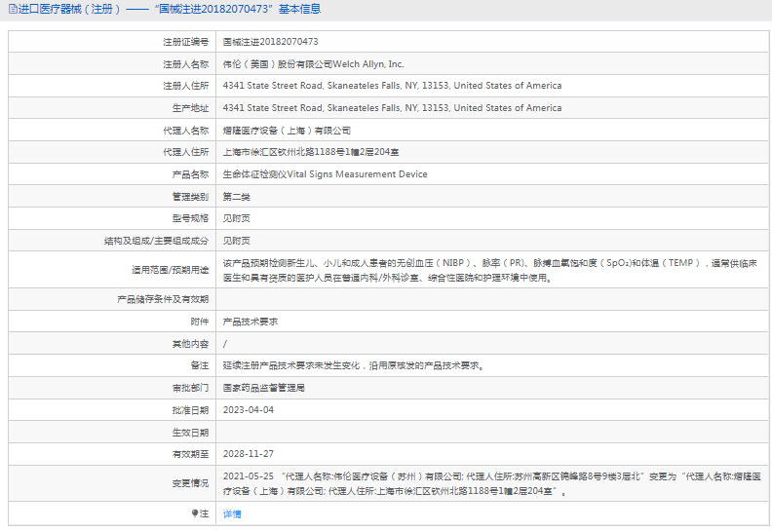772x532 pixels.
Task: Click the 管理类别 value 第二类
Action: (x=236, y=196)
